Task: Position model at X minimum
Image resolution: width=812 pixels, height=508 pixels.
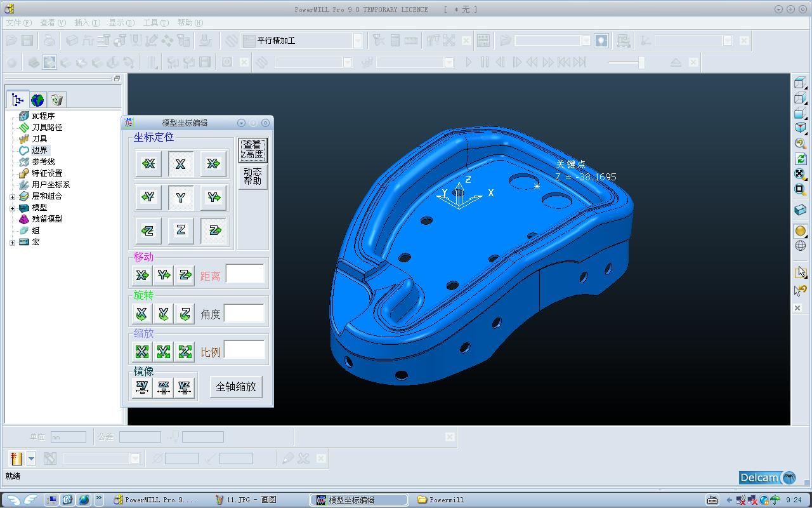Action: pos(148,164)
